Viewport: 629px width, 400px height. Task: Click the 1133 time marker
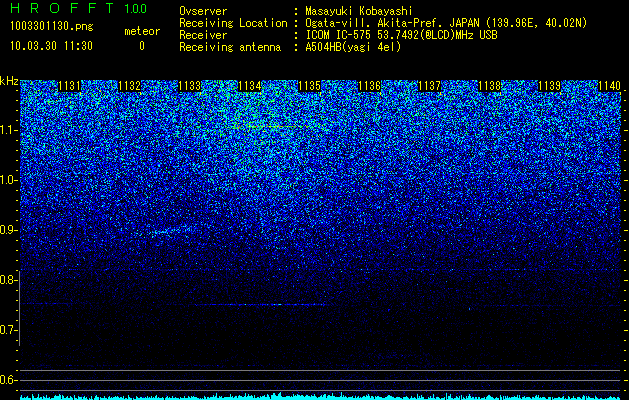[x=189, y=86]
